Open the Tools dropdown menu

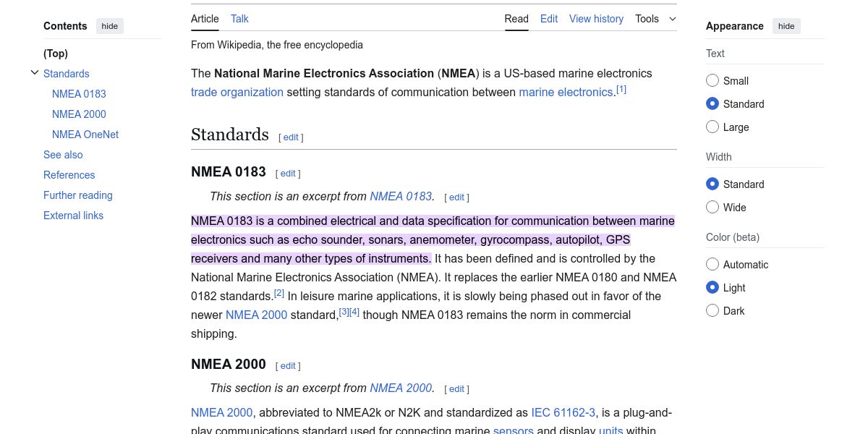pyautogui.click(x=656, y=19)
